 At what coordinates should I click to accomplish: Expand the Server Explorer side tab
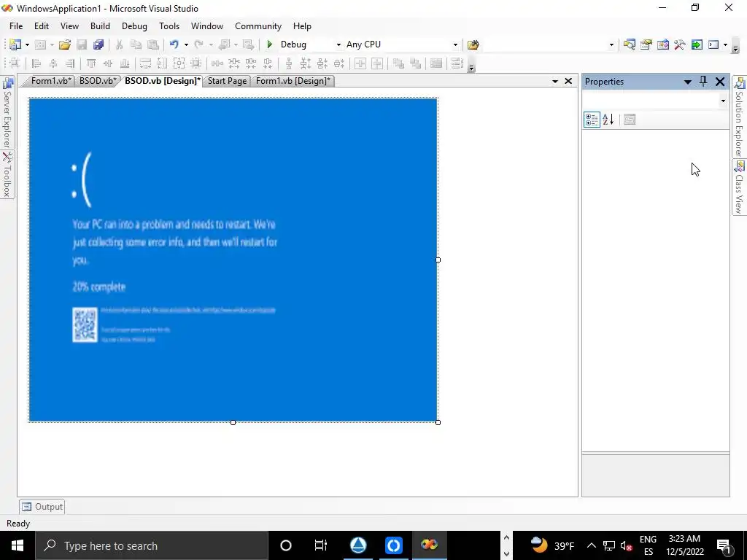coord(7,113)
